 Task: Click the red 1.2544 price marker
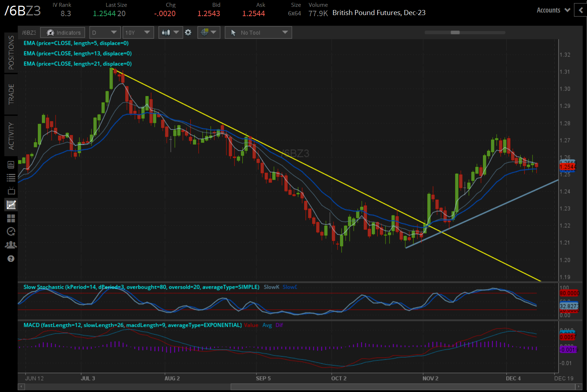pyautogui.click(x=568, y=167)
